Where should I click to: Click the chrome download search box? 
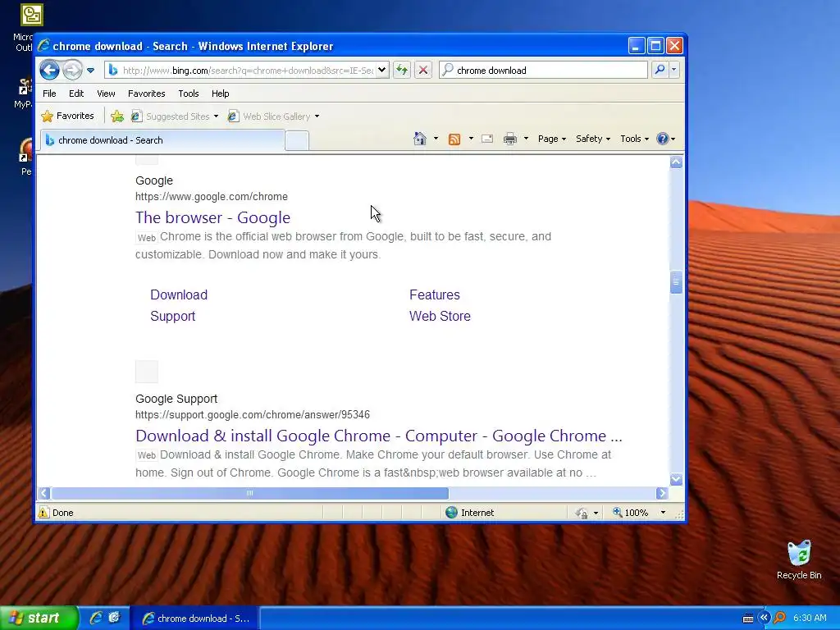(543, 71)
